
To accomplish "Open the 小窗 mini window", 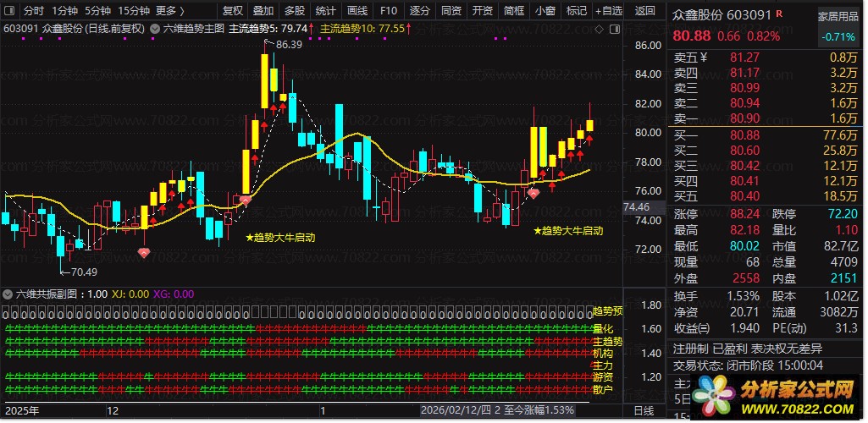I will coord(545,10).
